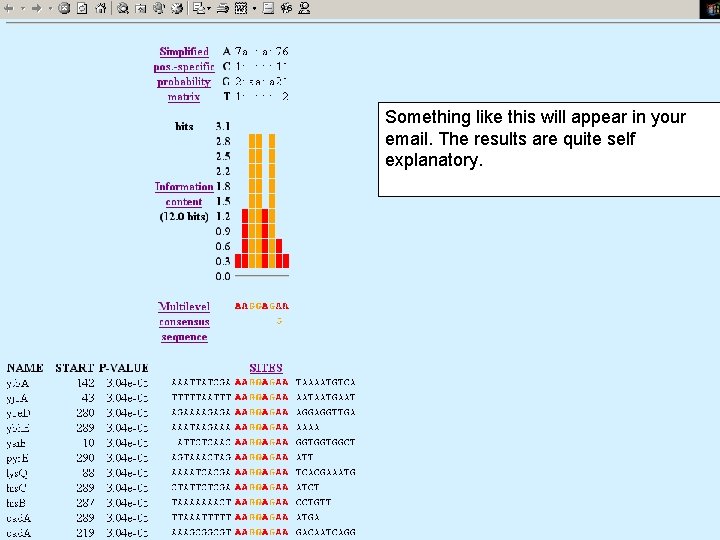
Task: Click the 'START' column header
Action: (x=74, y=368)
